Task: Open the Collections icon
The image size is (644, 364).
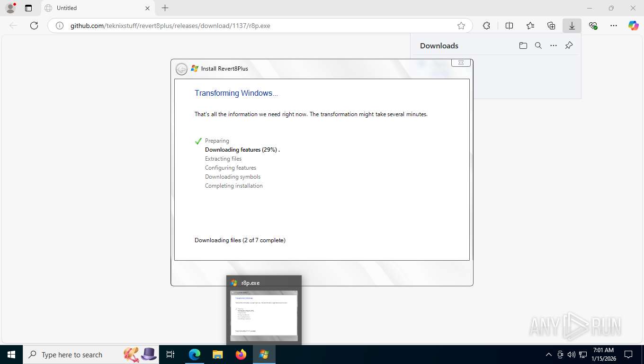Action: 551,26
